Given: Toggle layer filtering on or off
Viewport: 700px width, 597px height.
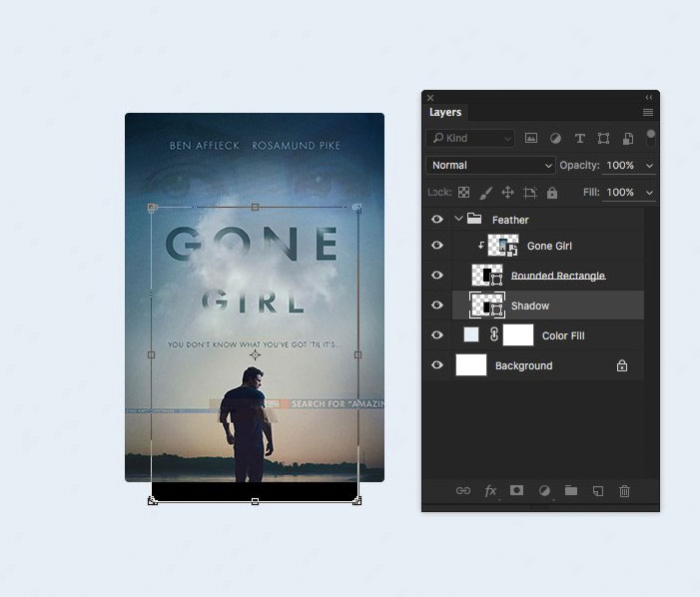Looking at the screenshot, I should (x=650, y=138).
